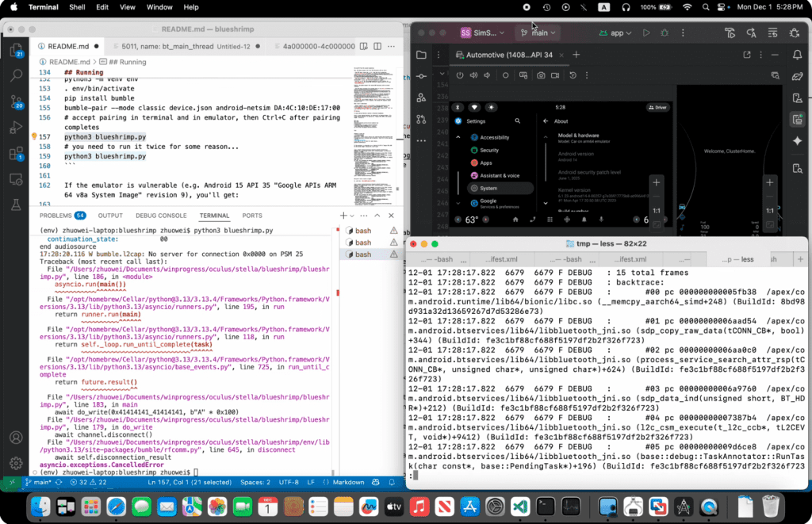The width and height of the screenshot is (812, 524).
Task: Open the Explorer view in VS Code
Action: pos(17,50)
